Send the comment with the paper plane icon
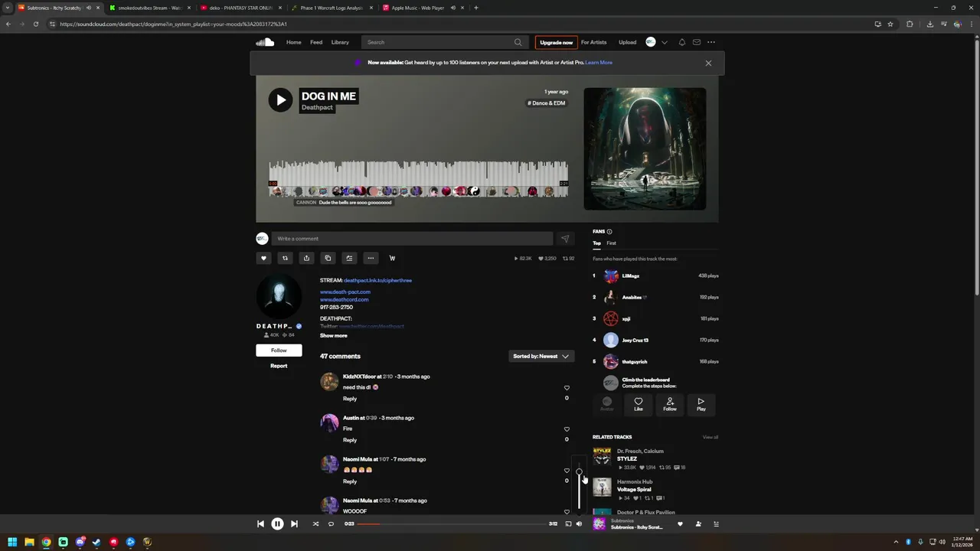This screenshot has width=980, height=551. click(565, 239)
